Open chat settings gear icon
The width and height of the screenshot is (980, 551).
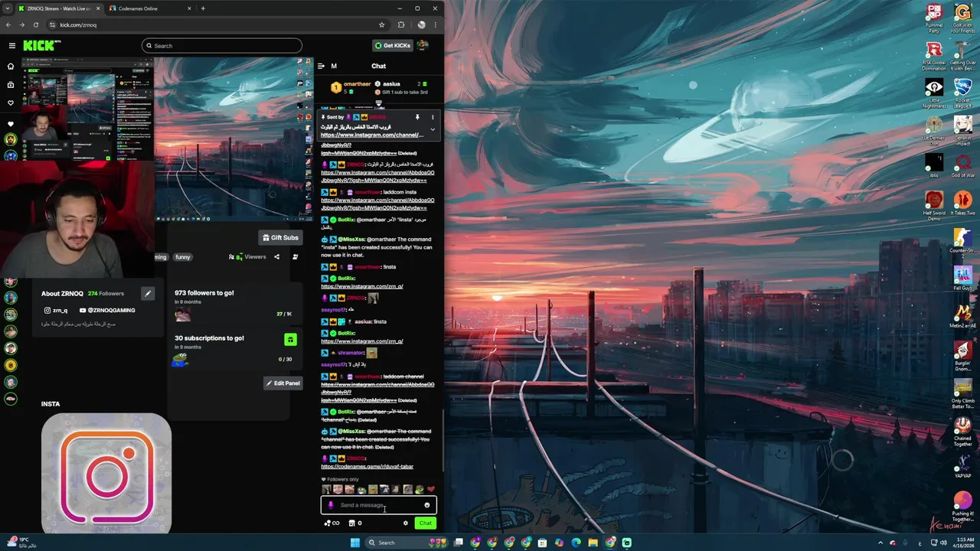406,523
